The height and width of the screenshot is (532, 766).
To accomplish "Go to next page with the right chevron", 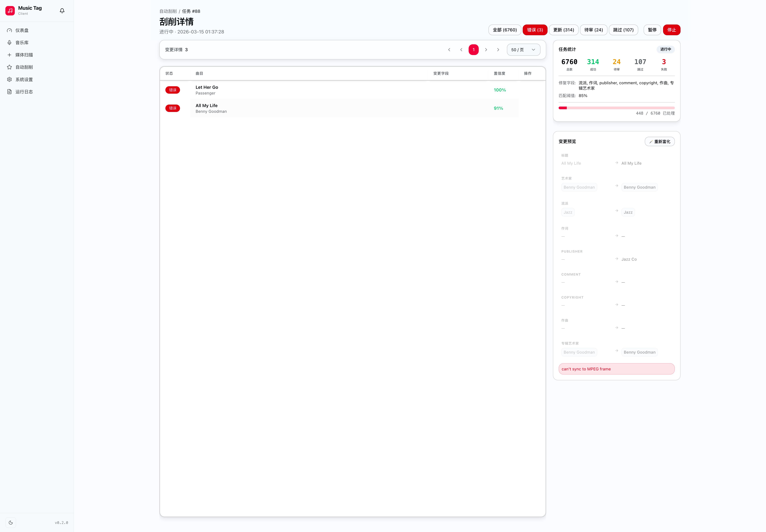I will pyautogui.click(x=486, y=50).
